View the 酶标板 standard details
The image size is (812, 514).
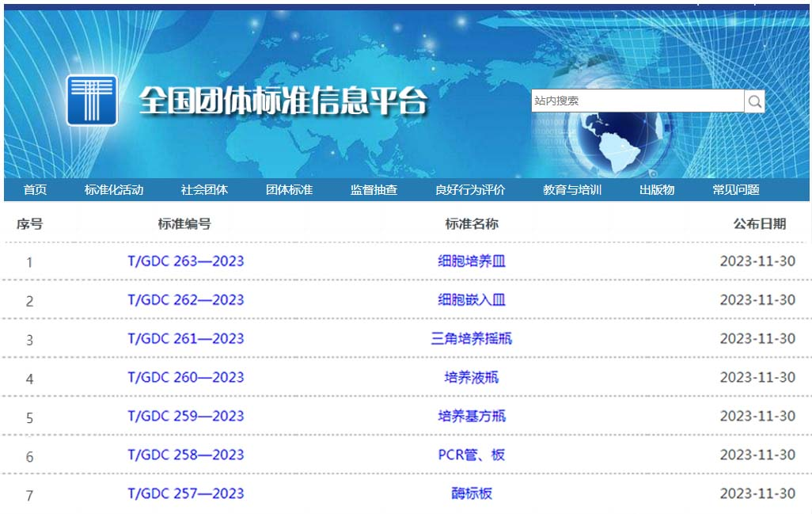pyautogui.click(x=469, y=493)
